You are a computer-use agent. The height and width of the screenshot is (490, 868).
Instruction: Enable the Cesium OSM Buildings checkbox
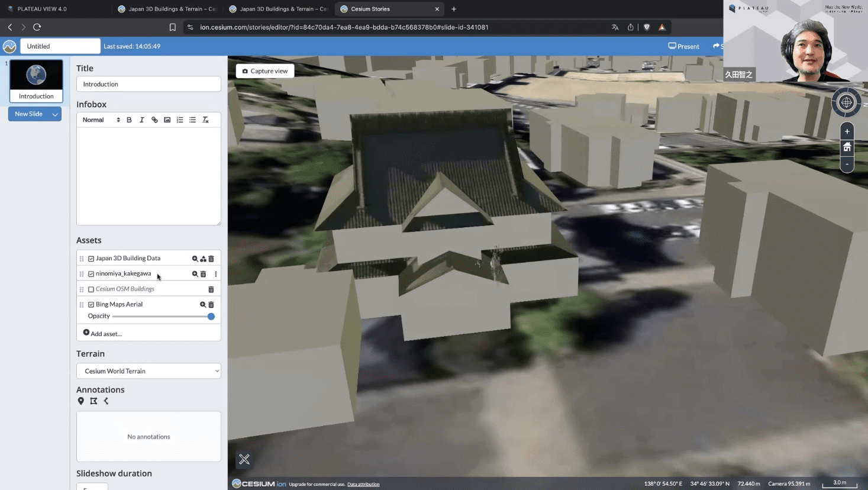tap(91, 289)
